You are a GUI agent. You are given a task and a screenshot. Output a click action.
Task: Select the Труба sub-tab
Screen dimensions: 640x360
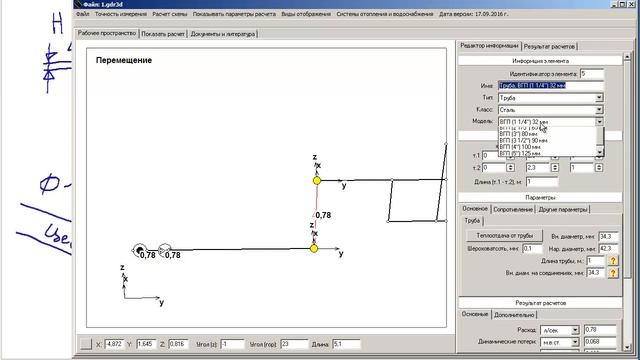coord(472,221)
